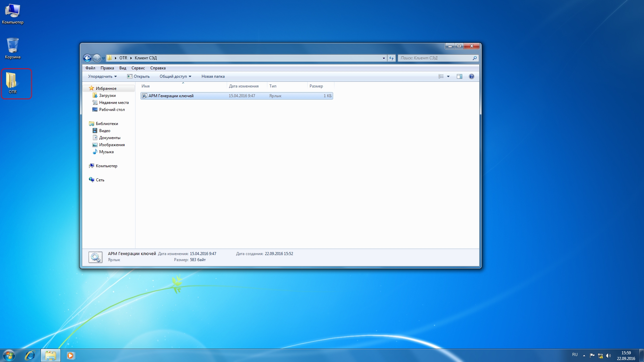Viewport: 644px width, 362px height.
Task: Click the Поиск: Клиент СЭД search field
Action: [x=438, y=58]
